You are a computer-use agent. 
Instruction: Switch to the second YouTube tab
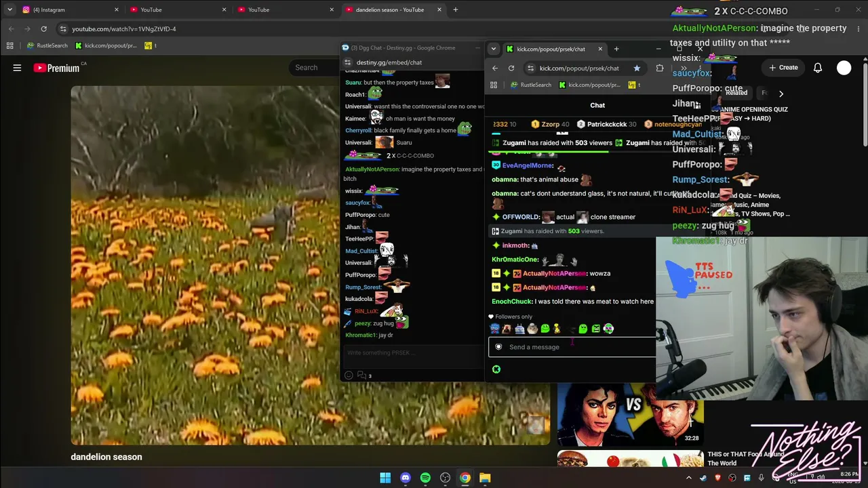click(x=286, y=10)
